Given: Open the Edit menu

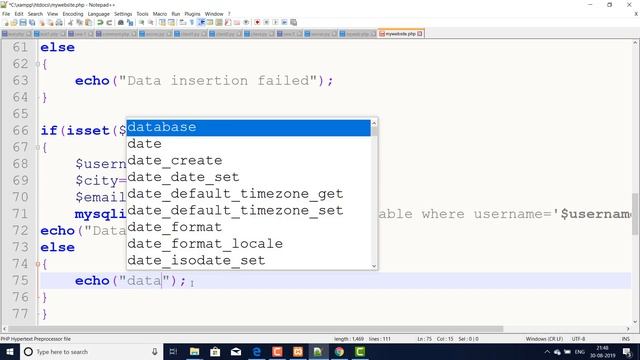Looking at the screenshot, I should [x=19, y=14].
